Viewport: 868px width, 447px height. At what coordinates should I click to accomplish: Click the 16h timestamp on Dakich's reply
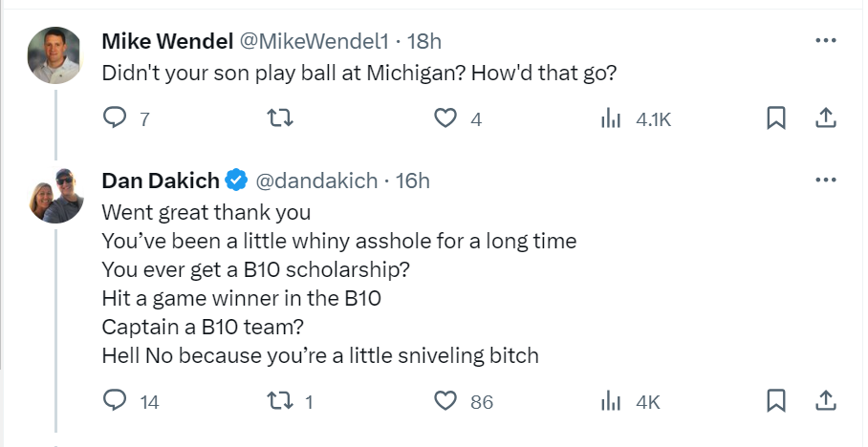[x=413, y=181]
